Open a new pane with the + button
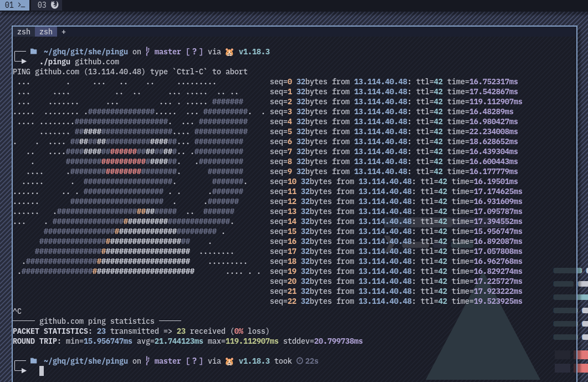 (64, 32)
